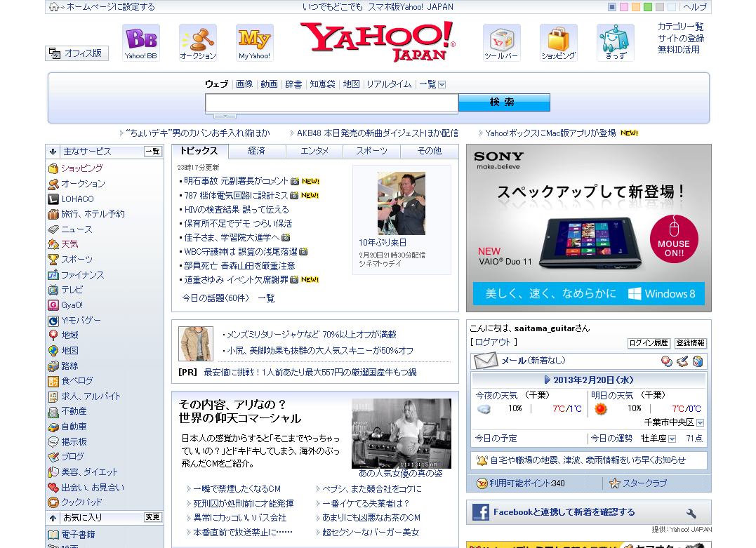
Task: Click the クックパッド sidebar icon
Action: click(x=53, y=502)
